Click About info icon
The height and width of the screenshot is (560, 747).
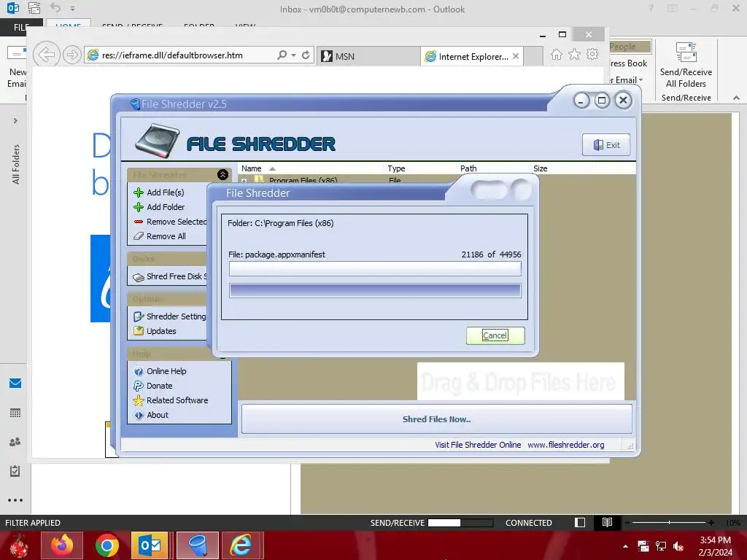[x=139, y=415]
